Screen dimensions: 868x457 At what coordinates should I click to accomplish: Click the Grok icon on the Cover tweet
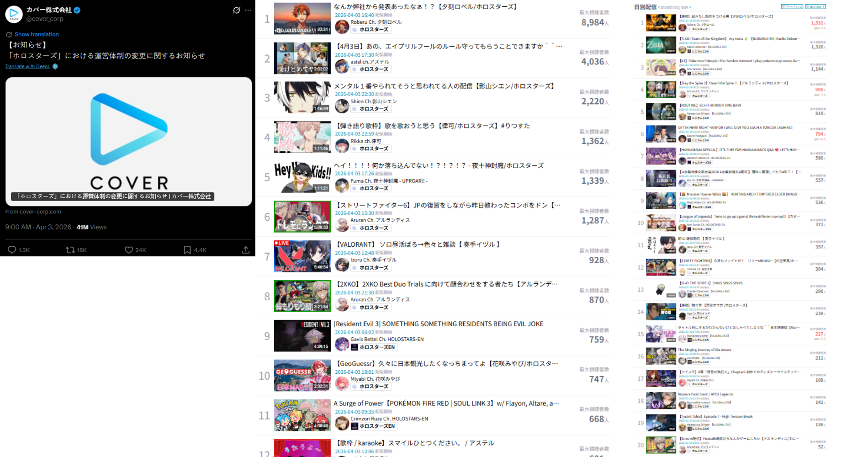236,10
